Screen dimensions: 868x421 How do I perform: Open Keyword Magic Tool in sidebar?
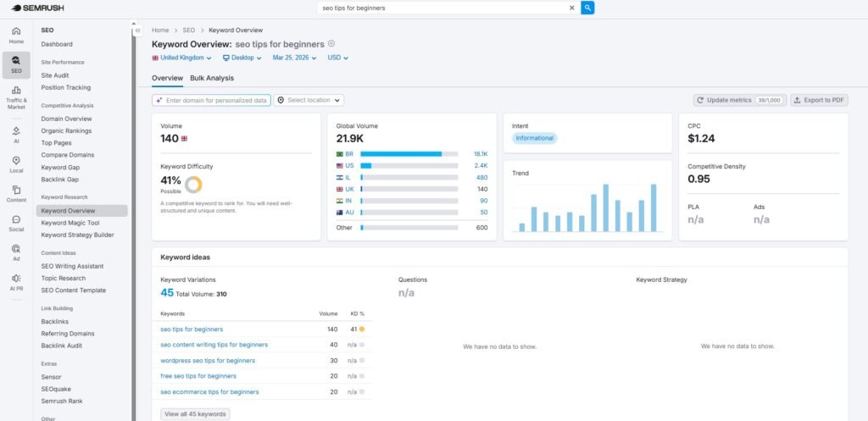click(70, 223)
